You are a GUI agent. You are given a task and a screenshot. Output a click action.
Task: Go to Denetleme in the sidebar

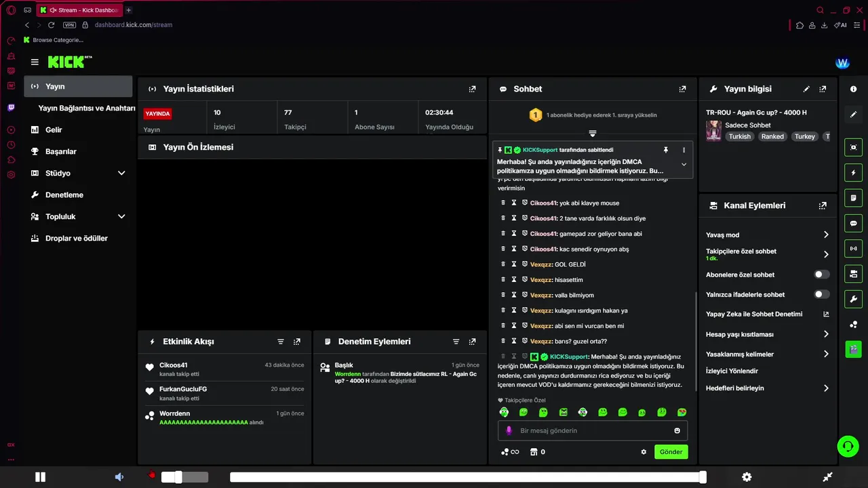[79, 195]
